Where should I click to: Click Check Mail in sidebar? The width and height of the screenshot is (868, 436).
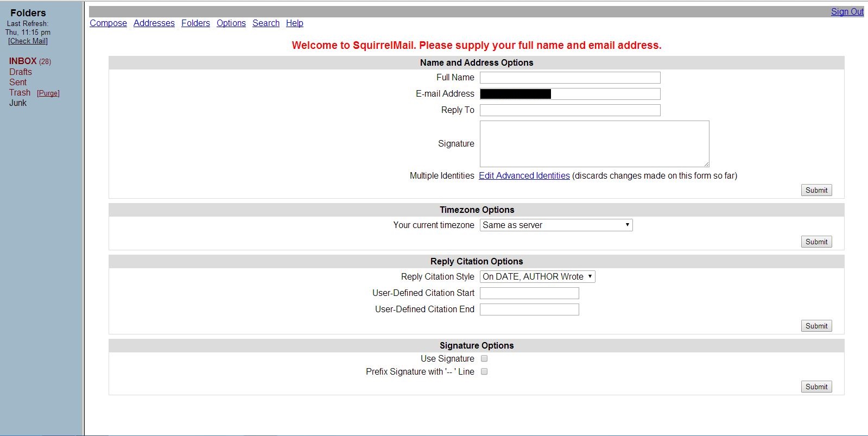[x=28, y=41]
